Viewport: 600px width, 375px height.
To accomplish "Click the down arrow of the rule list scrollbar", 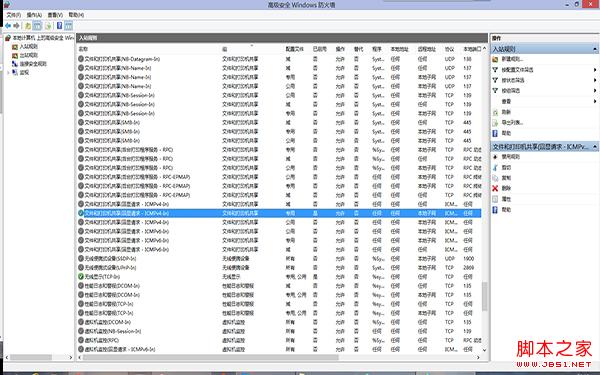I will coord(484,350).
